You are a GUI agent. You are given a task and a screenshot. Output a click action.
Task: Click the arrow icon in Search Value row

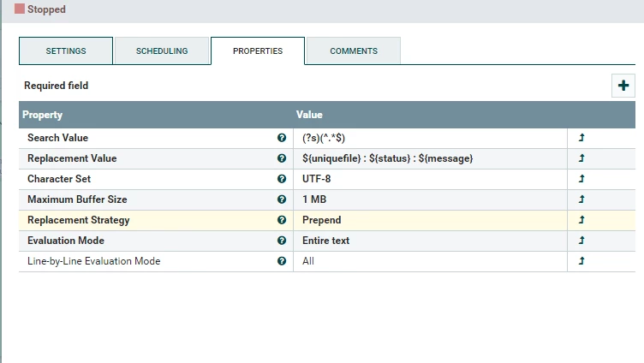pyautogui.click(x=581, y=138)
